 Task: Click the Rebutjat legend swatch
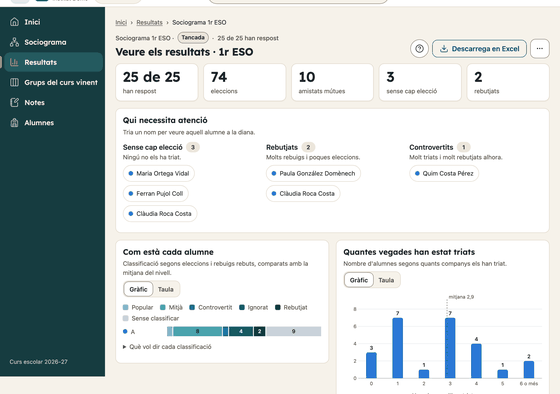(278, 308)
